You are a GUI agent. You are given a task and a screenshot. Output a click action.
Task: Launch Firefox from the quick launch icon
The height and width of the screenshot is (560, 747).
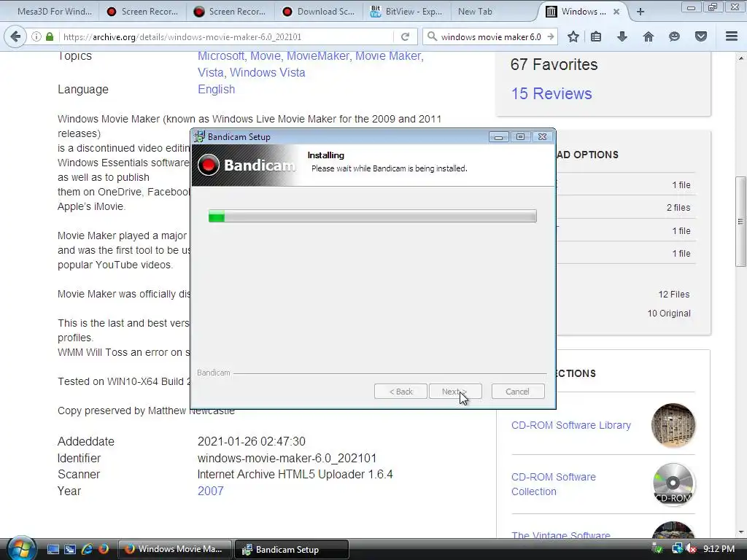click(x=104, y=549)
